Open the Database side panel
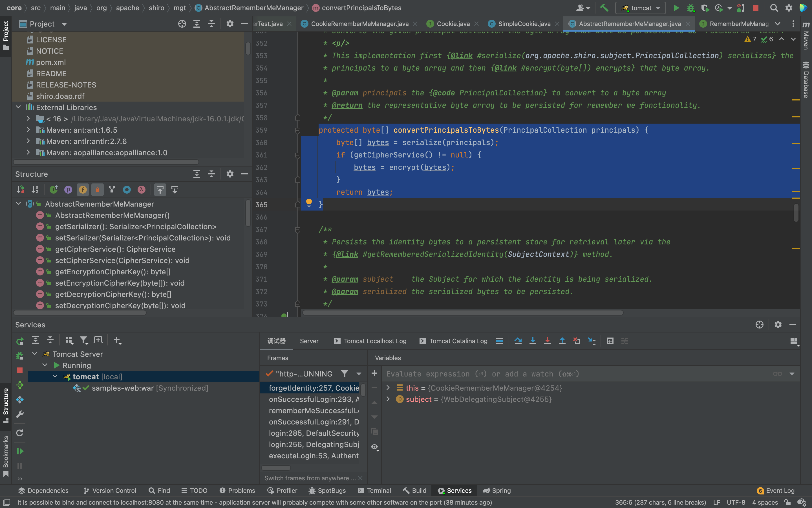 click(806, 80)
